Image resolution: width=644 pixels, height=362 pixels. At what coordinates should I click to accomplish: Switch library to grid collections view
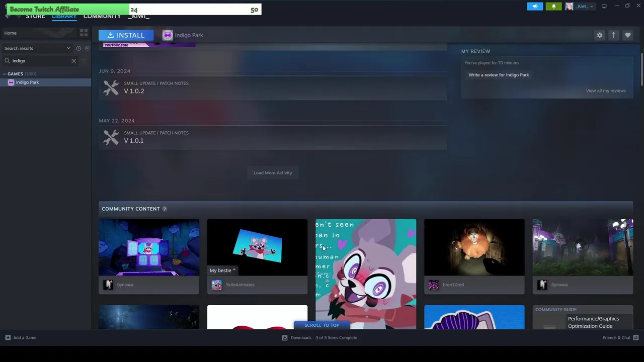point(84,33)
